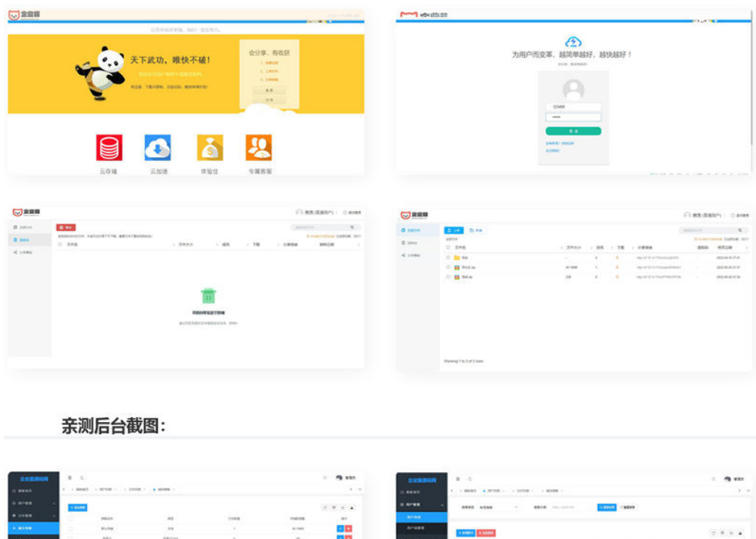Click the password field on the login form
Image resolution: width=756 pixels, height=539 pixels.
(573, 117)
